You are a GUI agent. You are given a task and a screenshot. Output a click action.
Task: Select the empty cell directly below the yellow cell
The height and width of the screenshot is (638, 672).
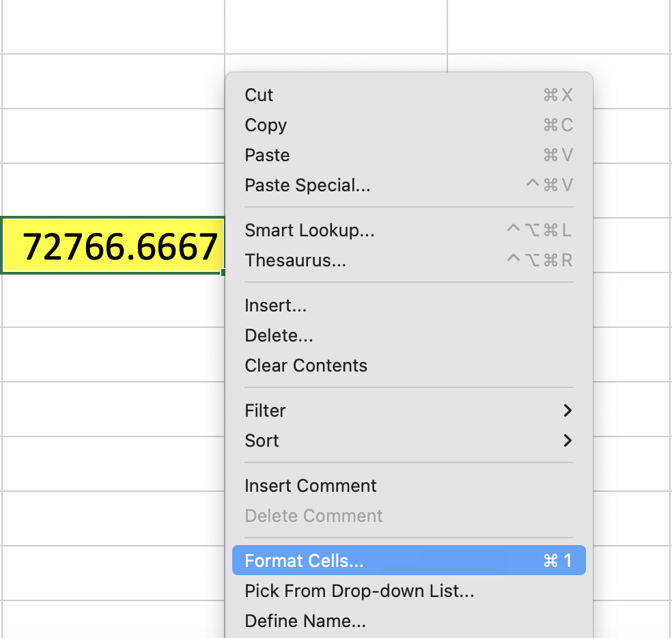pos(113,300)
